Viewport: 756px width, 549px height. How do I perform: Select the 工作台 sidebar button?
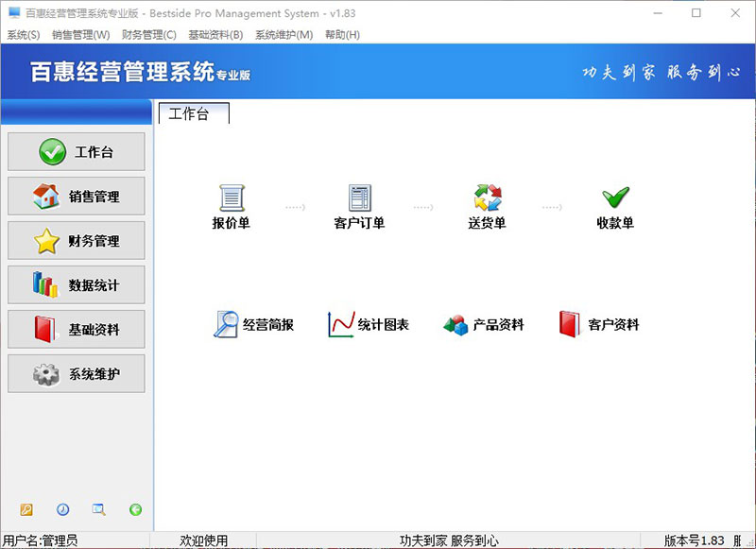77,152
